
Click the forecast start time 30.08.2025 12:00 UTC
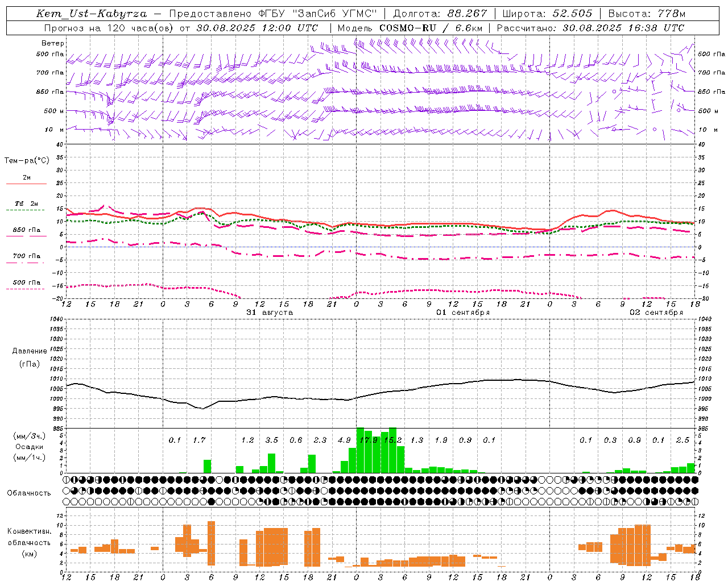257,28
